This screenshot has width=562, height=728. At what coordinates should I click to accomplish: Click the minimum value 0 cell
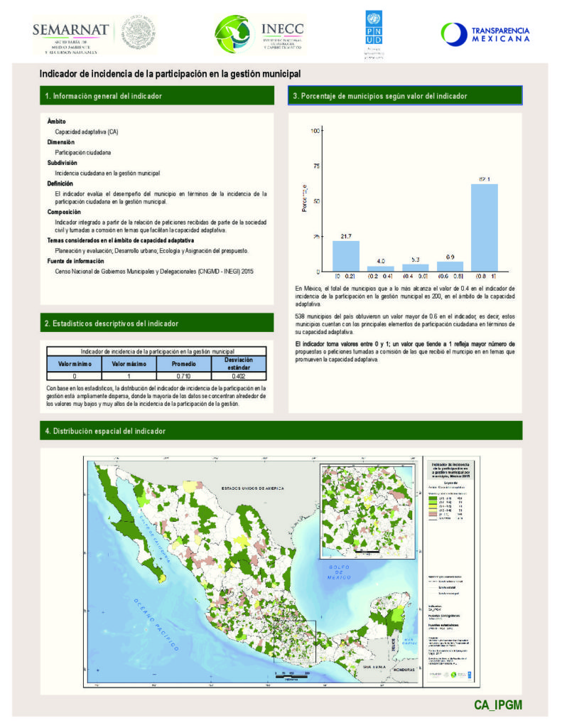pyautogui.click(x=75, y=376)
